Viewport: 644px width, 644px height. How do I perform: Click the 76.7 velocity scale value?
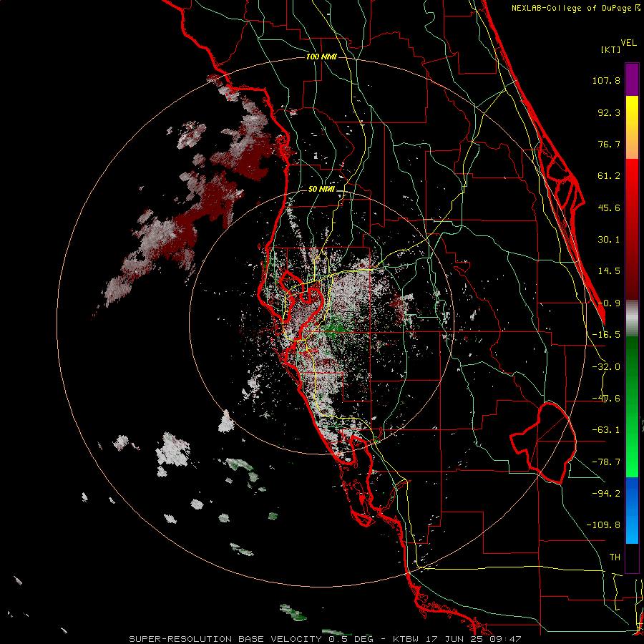coord(609,144)
